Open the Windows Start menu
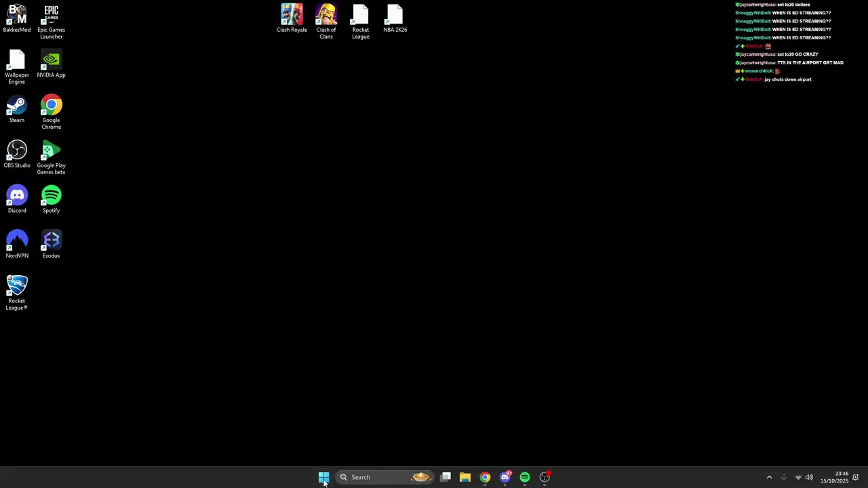Screen dimensions: 868x488 tap(323, 477)
